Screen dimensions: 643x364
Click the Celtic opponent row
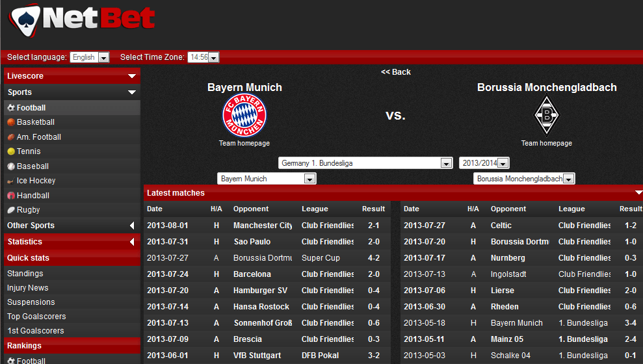501,226
